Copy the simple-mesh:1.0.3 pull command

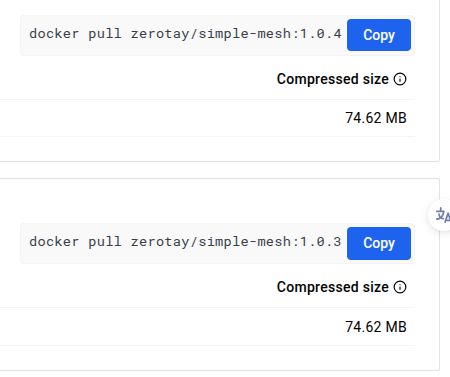click(x=379, y=243)
